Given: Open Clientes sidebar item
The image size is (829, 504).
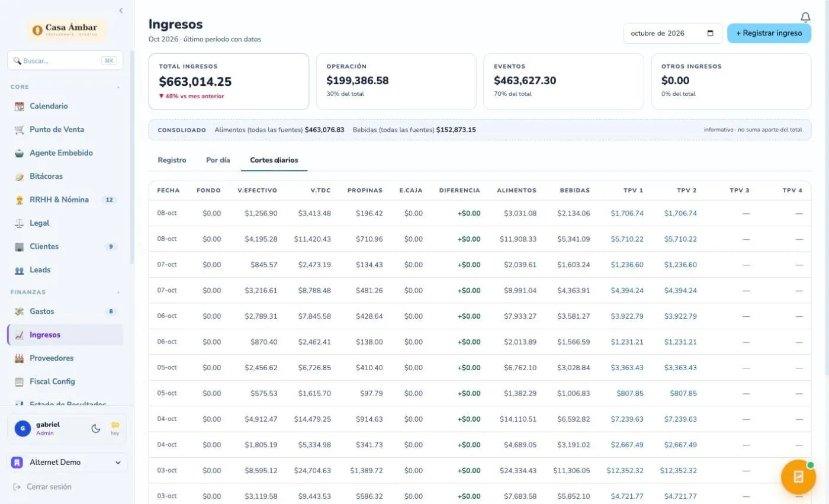Looking at the screenshot, I should pyautogui.click(x=65, y=246).
